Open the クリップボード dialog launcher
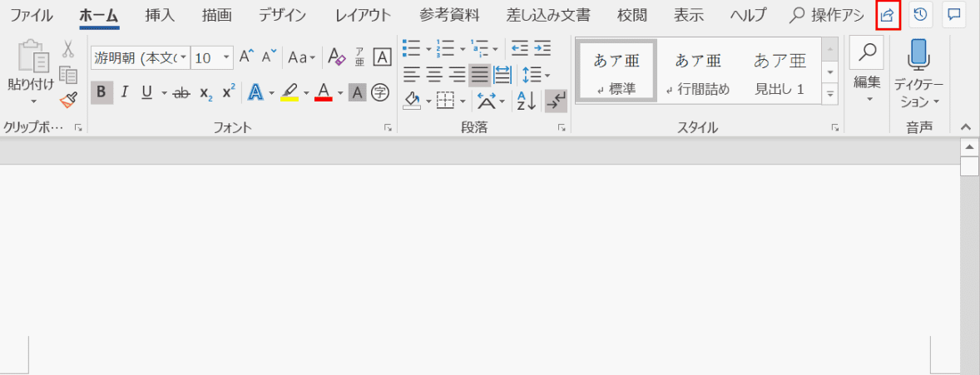 [x=78, y=127]
